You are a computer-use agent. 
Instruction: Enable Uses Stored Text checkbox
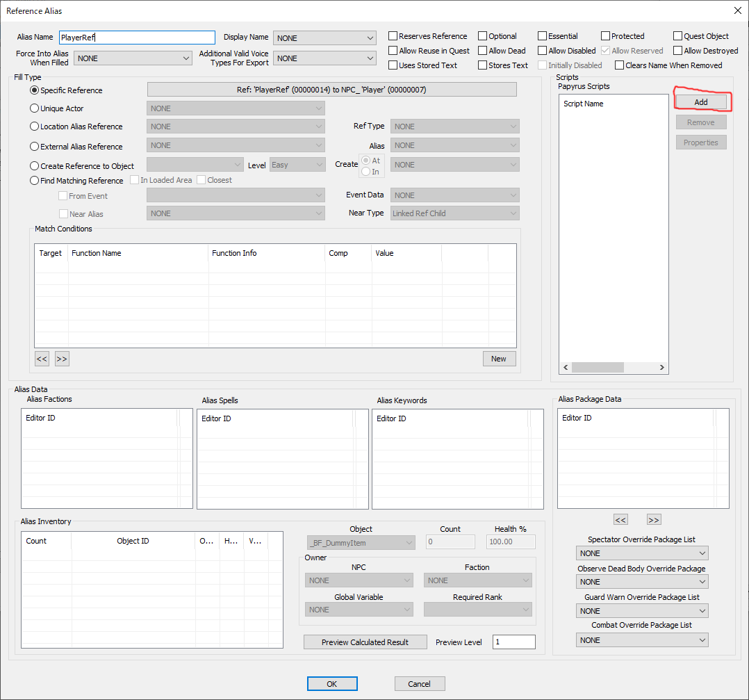pos(393,65)
